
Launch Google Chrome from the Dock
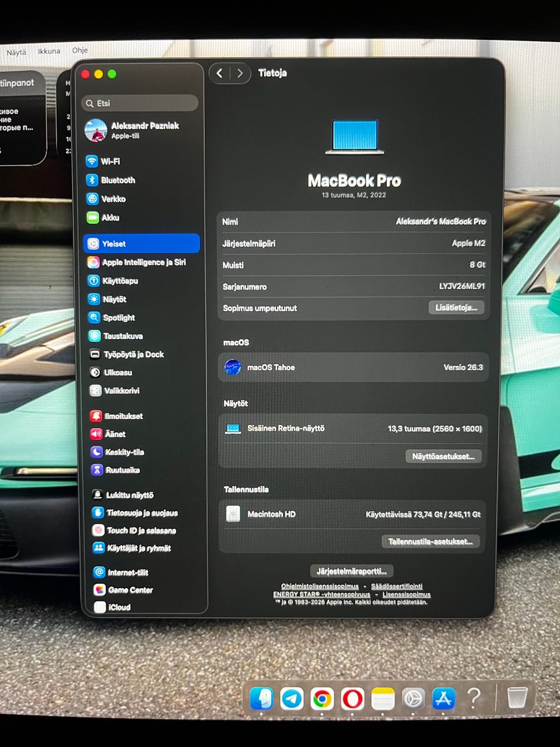[322, 698]
